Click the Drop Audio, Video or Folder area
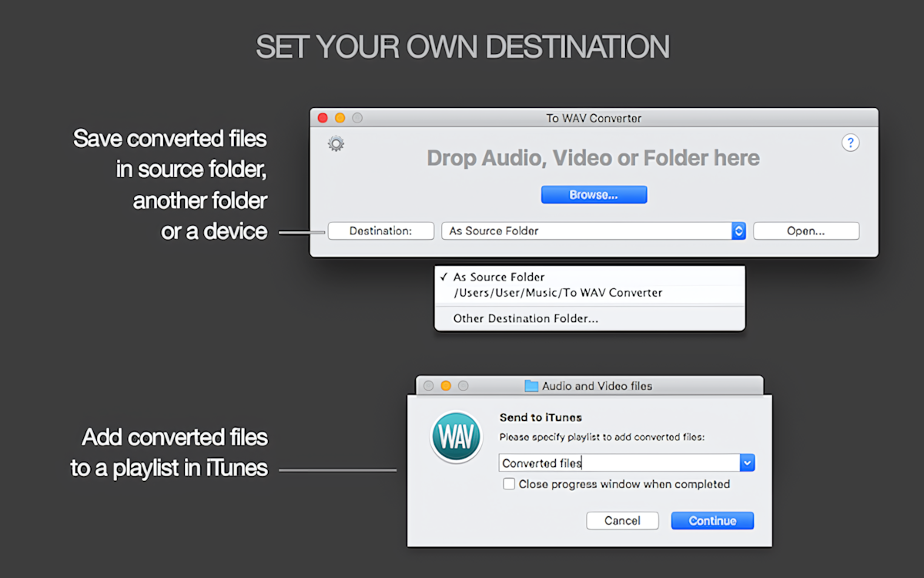 point(593,158)
